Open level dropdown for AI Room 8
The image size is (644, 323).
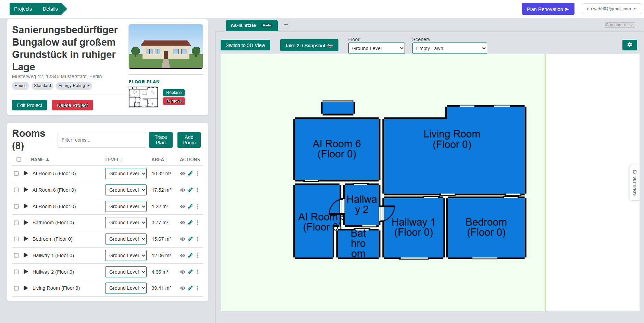click(x=126, y=206)
